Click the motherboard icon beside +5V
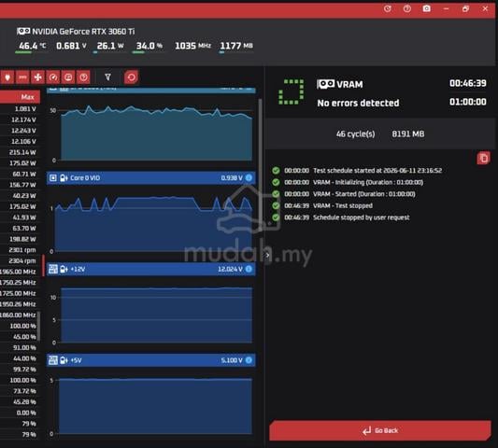Screen dimensions: 498x448 pyautogui.click(x=53, y=360)
